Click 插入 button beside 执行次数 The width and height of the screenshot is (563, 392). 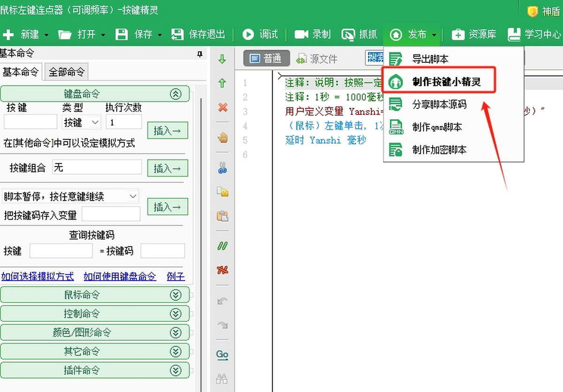click(167, 130)
